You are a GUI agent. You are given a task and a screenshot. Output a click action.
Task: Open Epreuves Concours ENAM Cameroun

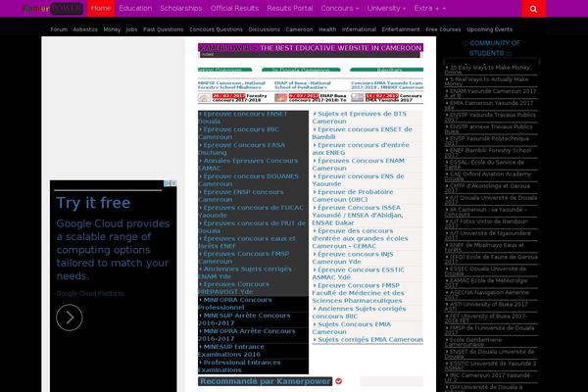point(358,165)
